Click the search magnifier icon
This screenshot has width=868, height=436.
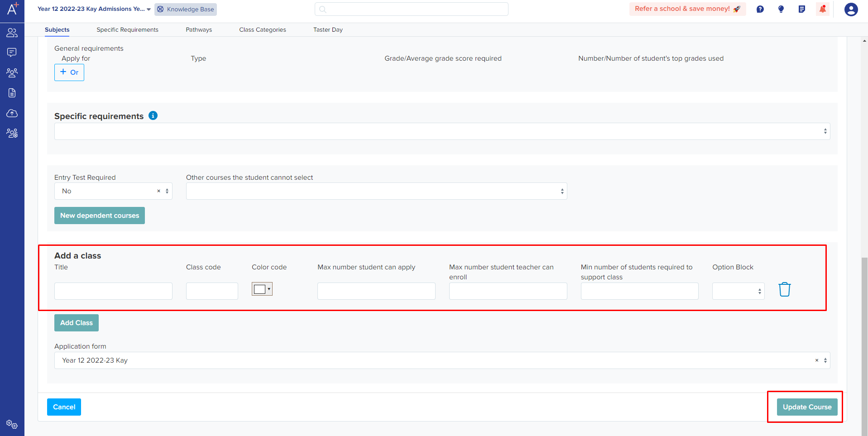(x=323, y=9)
